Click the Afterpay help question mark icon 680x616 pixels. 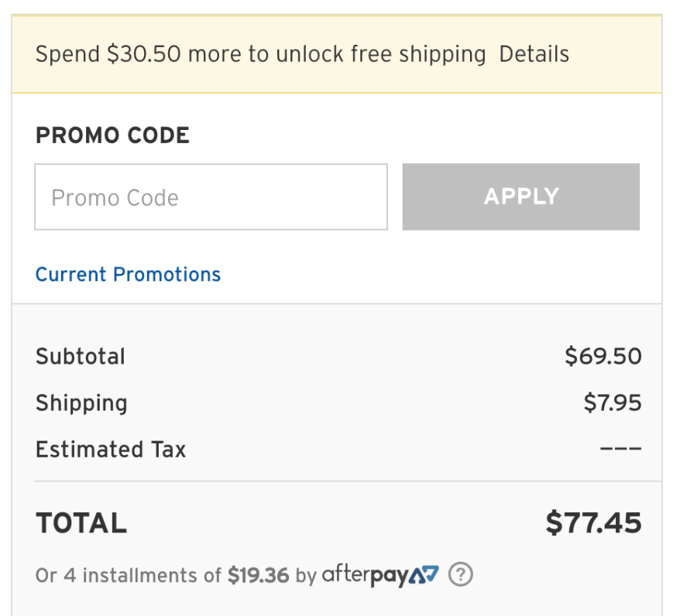pyautogui.click(x=461, y=575)
